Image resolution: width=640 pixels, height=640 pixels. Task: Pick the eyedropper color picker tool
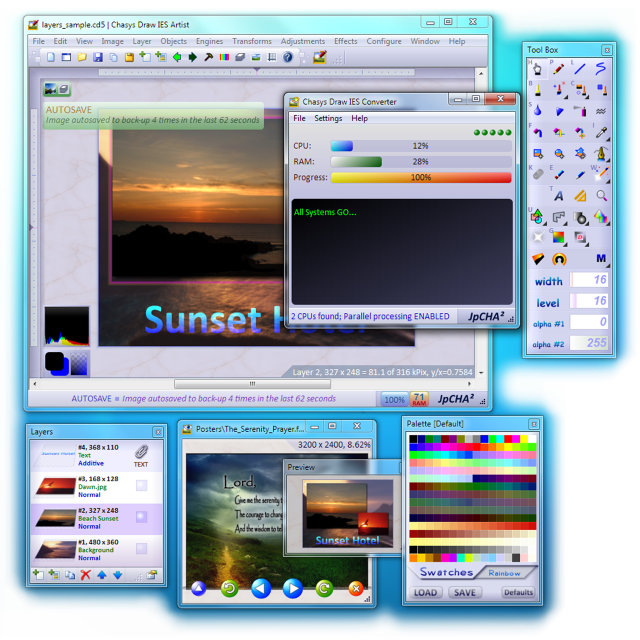pyautogui.click(x=602, y=132)
